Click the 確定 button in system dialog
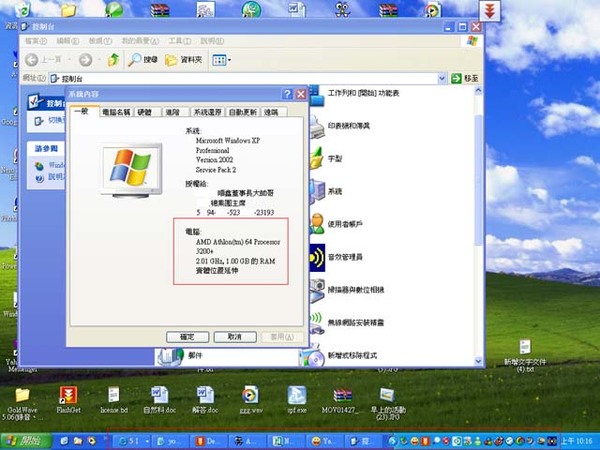 (x=188, y=337)
